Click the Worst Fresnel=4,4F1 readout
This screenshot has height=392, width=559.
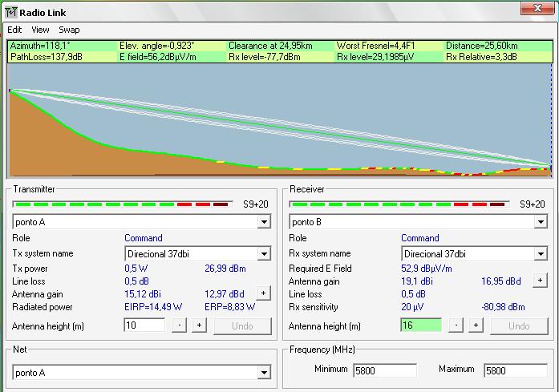point(376,46)
